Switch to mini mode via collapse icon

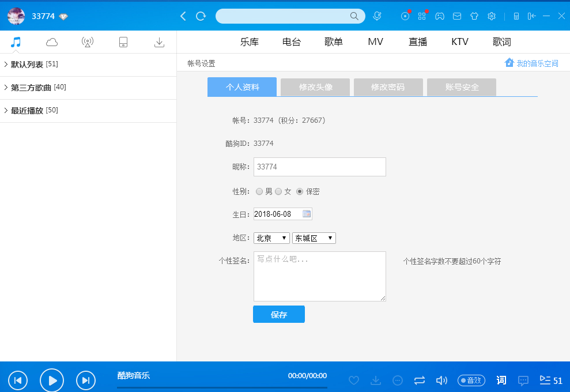click(531, 16)
